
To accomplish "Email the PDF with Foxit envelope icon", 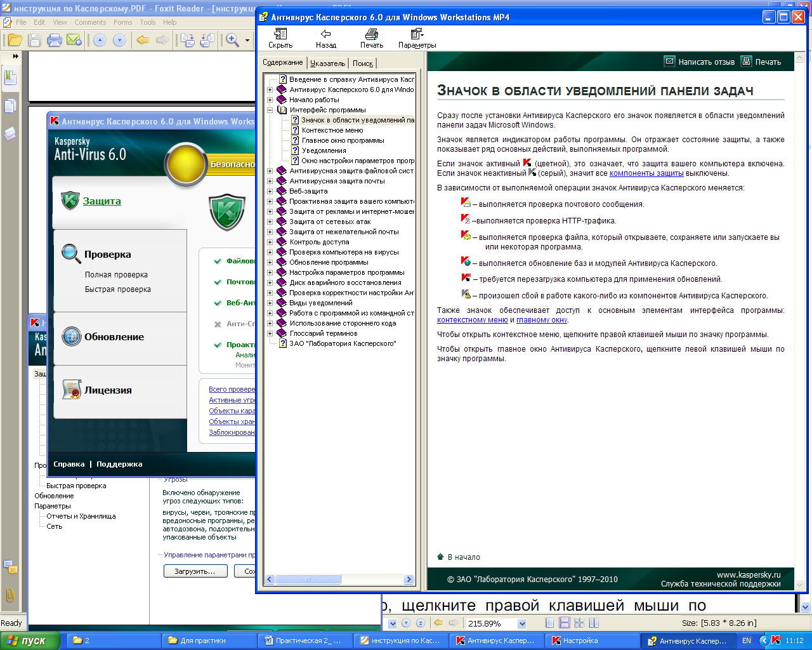I will click(74, 40).
